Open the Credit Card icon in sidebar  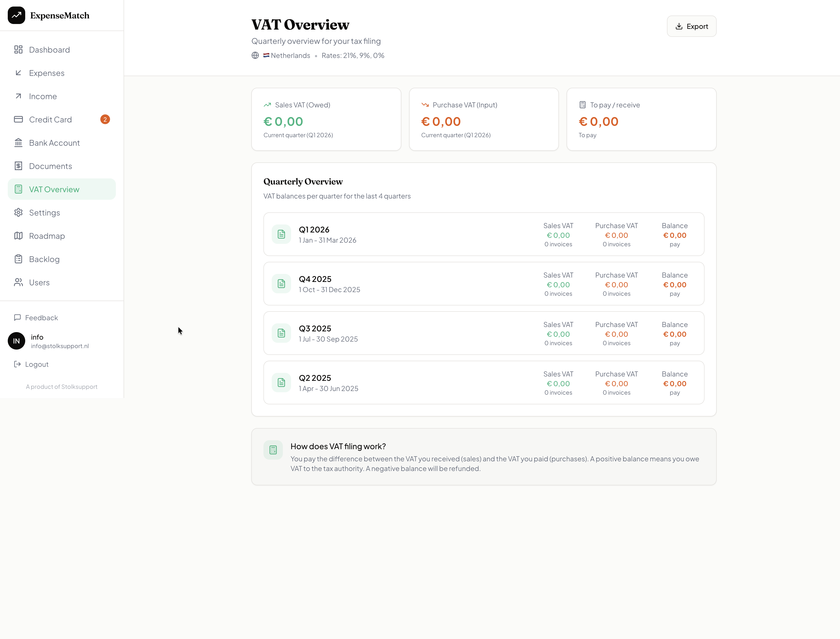(19, 120)
